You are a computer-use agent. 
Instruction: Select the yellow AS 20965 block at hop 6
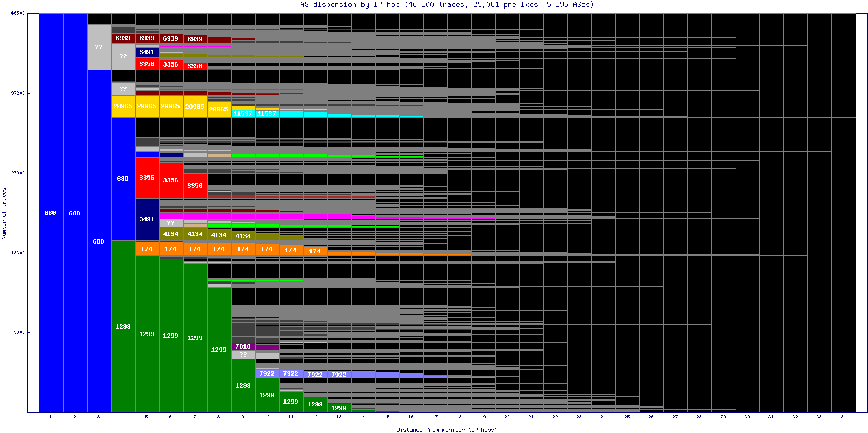coord(171,107)
